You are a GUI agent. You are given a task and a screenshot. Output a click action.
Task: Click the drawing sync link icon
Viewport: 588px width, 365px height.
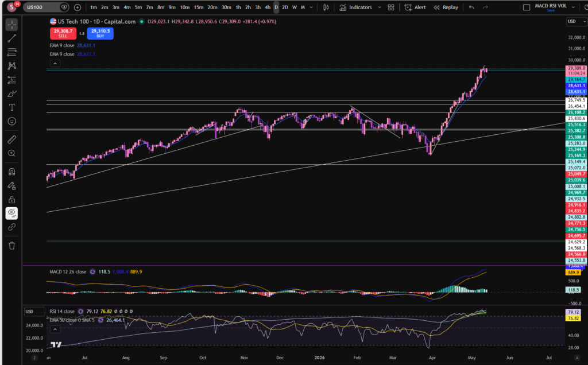(12, 227)
